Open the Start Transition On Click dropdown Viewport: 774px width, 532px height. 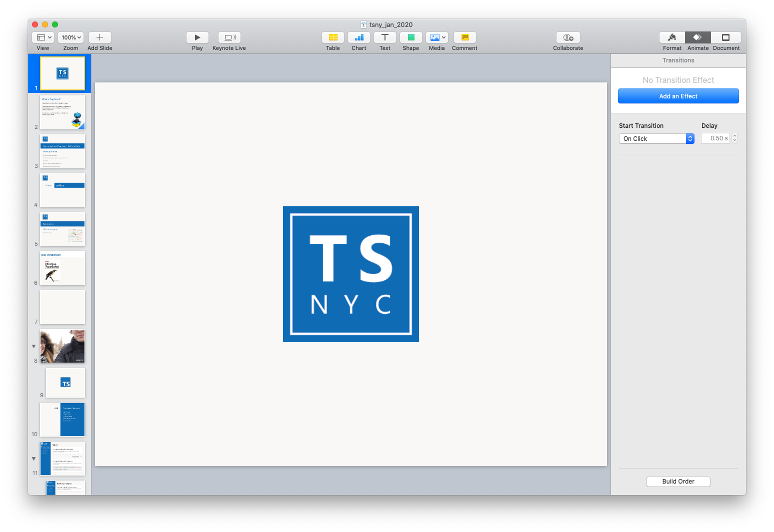656,139
